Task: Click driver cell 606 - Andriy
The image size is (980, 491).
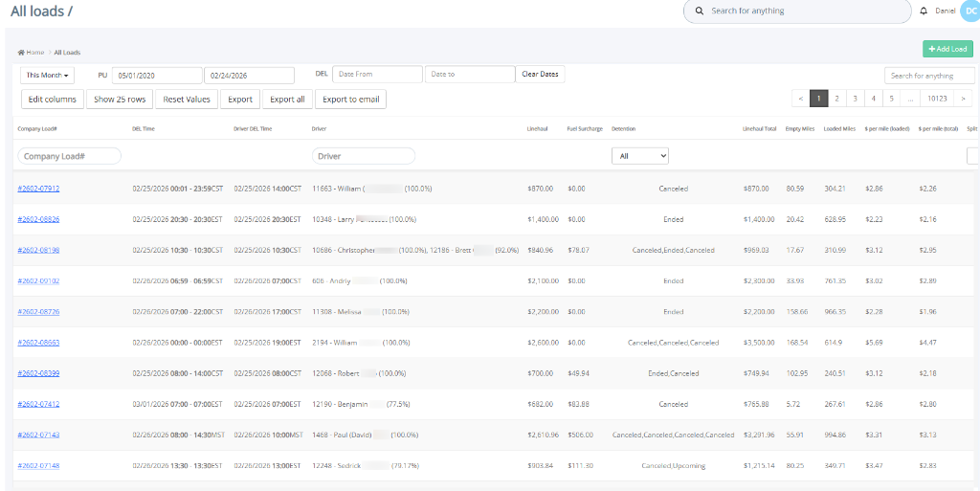Action: point(360,281)
